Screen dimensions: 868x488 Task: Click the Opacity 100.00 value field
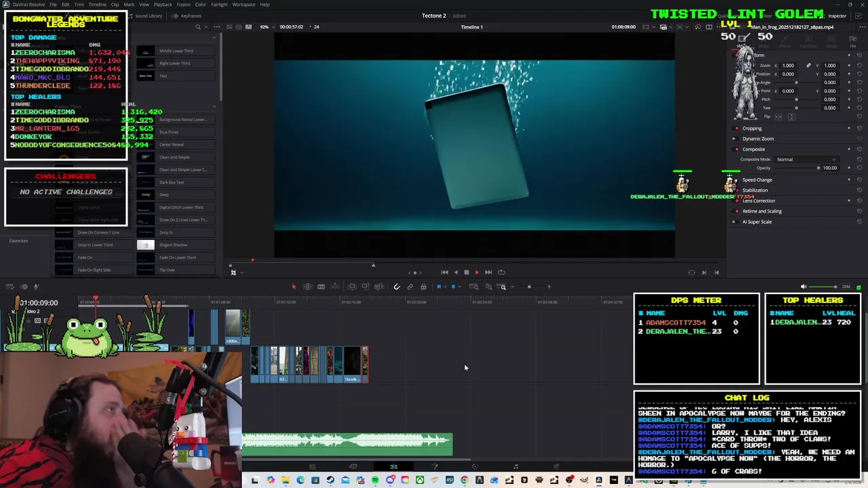[830, 168]
